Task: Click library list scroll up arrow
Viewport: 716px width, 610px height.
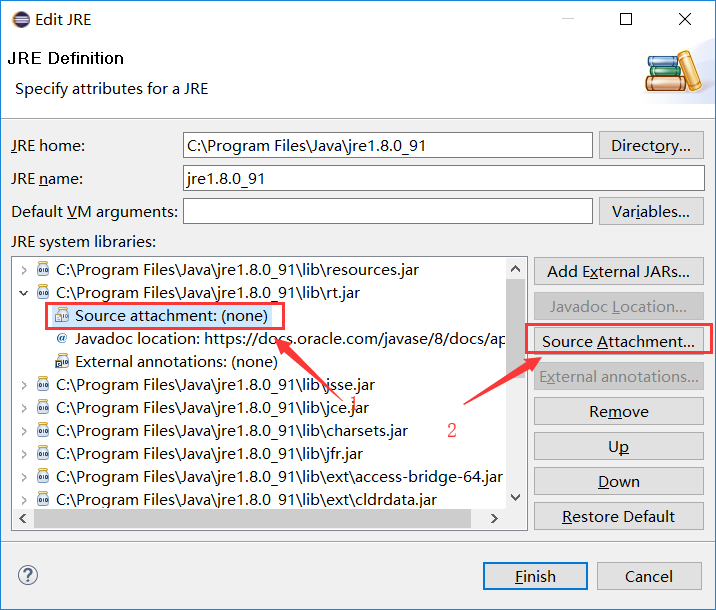Action: (516, 268)
